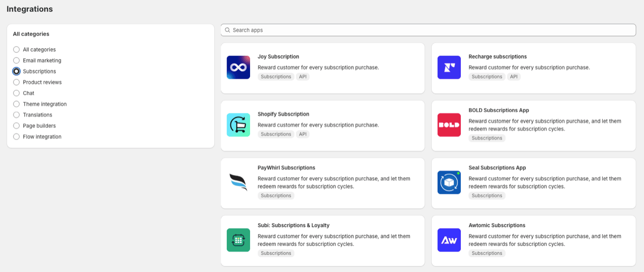644x272 pixels.
Task: Select the Email marketing radio button
Action: click(x=17, y=60)
